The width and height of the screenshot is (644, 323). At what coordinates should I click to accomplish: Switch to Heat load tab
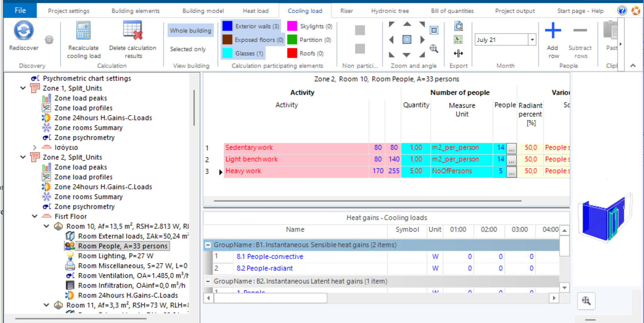(x=255, y=11)
